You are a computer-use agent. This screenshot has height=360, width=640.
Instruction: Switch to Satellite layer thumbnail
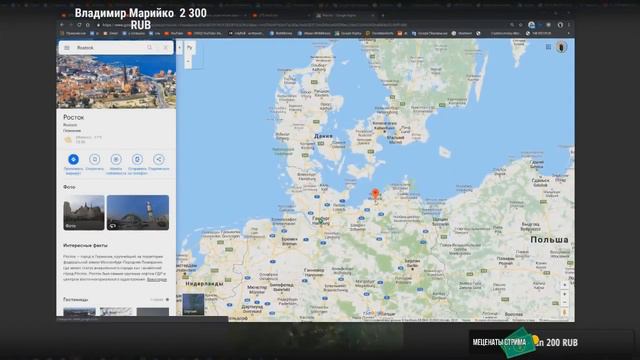(193, 304)
